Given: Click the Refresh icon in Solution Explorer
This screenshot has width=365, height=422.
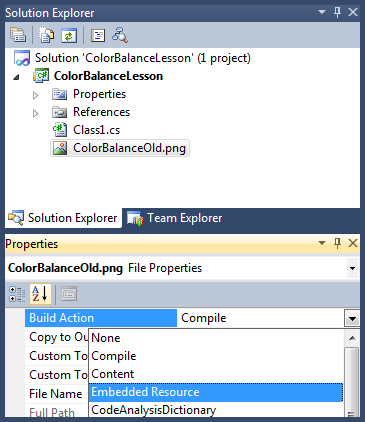Looking at the screenshot, I should click(x=69, y=35).
